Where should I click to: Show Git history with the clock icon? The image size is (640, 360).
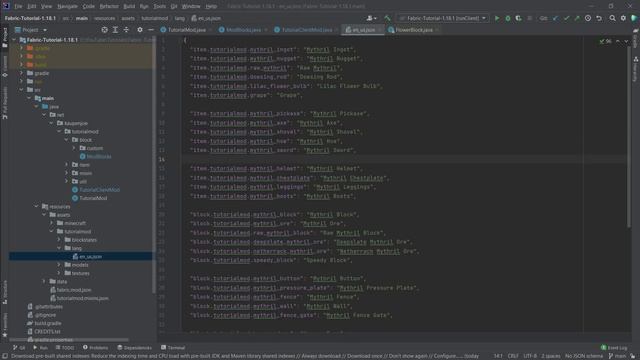point(588,18)
